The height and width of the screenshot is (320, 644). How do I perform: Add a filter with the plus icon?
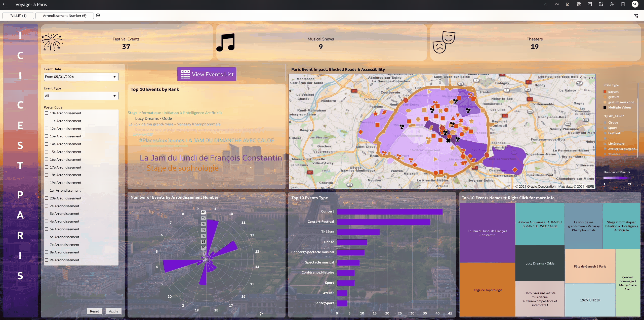pyautogui.click(x=98, y=16)
